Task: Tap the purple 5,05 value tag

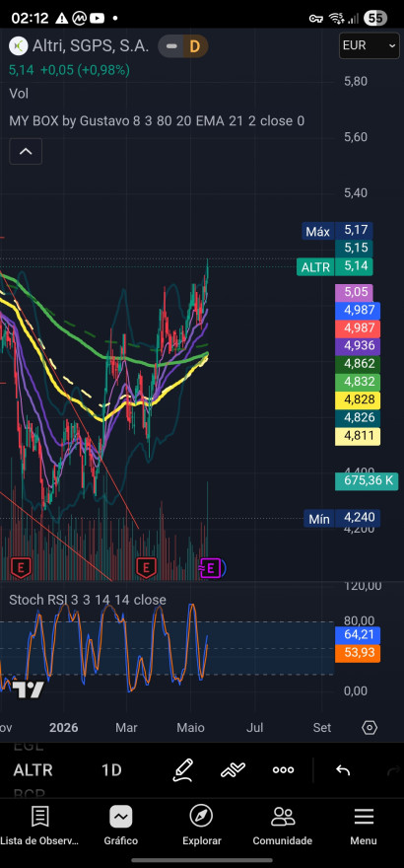Action: [355, 292]
